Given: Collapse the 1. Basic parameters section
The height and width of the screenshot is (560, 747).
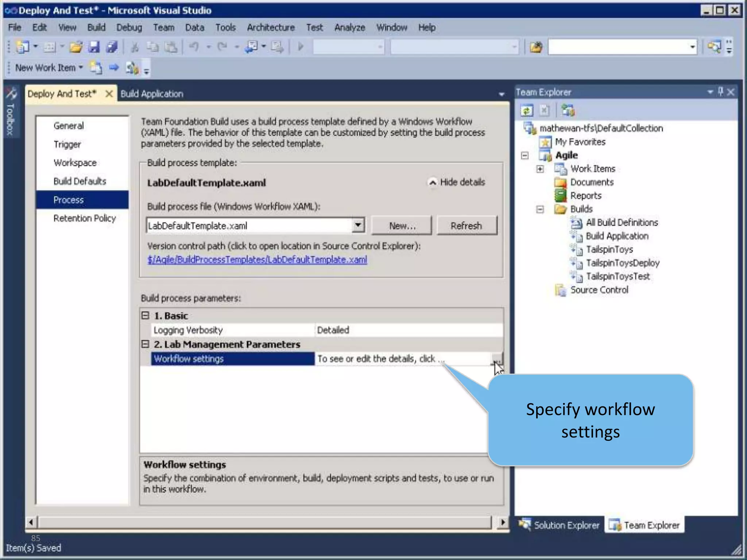Looking at the screenshot, I should (145, 315).
